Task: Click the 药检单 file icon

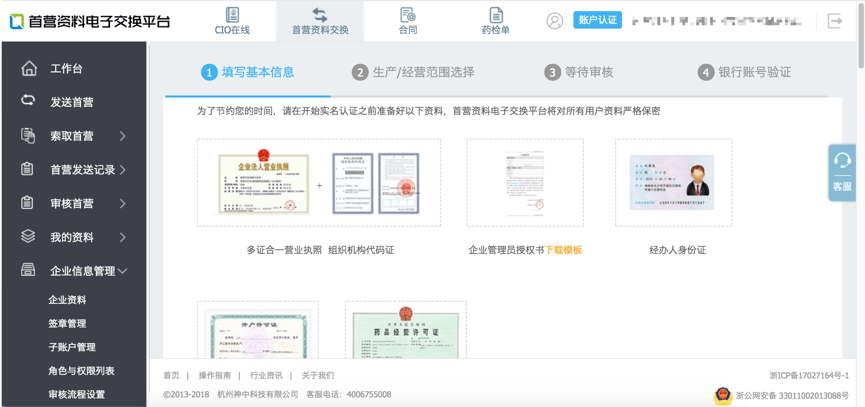Action: pyautogui.click(x=496, y=14)
